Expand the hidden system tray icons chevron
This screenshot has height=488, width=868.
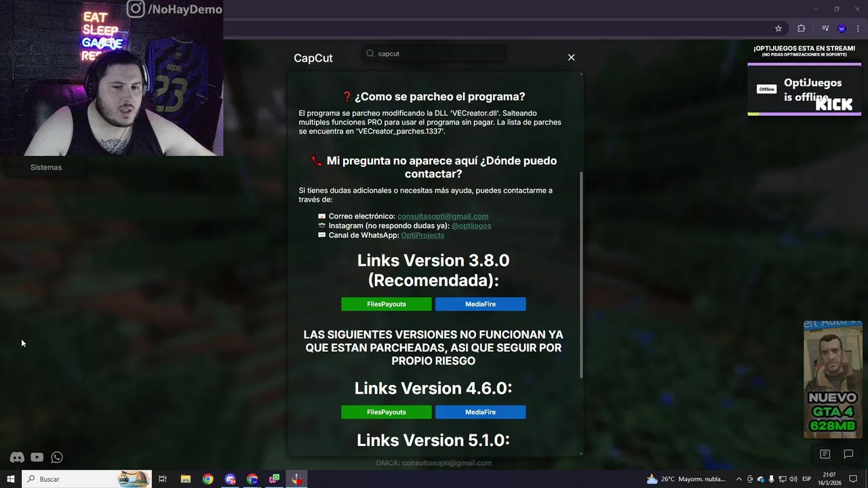[x=739, y=479]
